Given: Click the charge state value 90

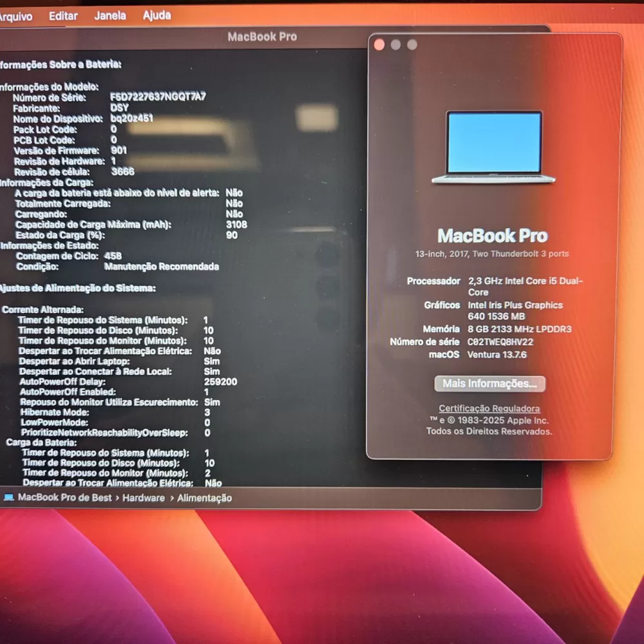Looking at the screenshot, I should pos(232,235).
